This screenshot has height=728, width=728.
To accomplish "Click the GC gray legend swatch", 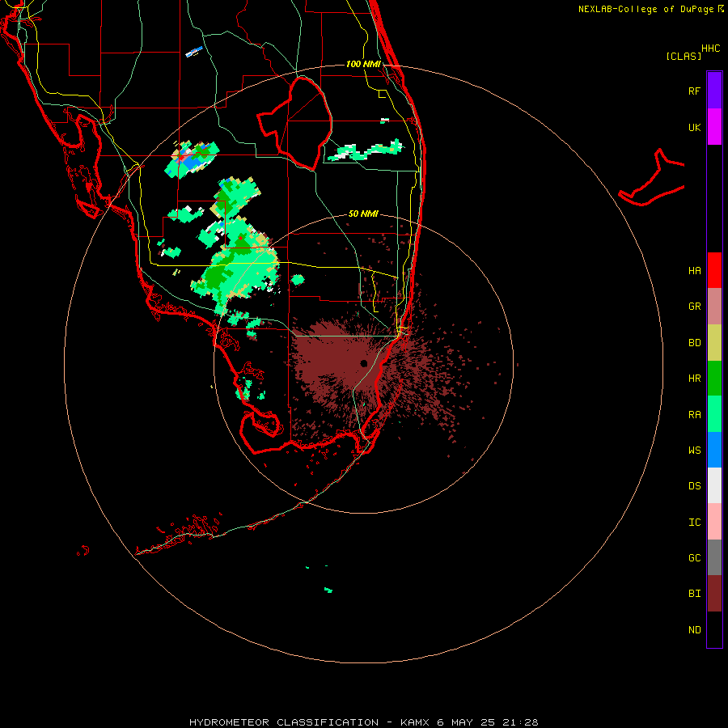I will [714, 557].
